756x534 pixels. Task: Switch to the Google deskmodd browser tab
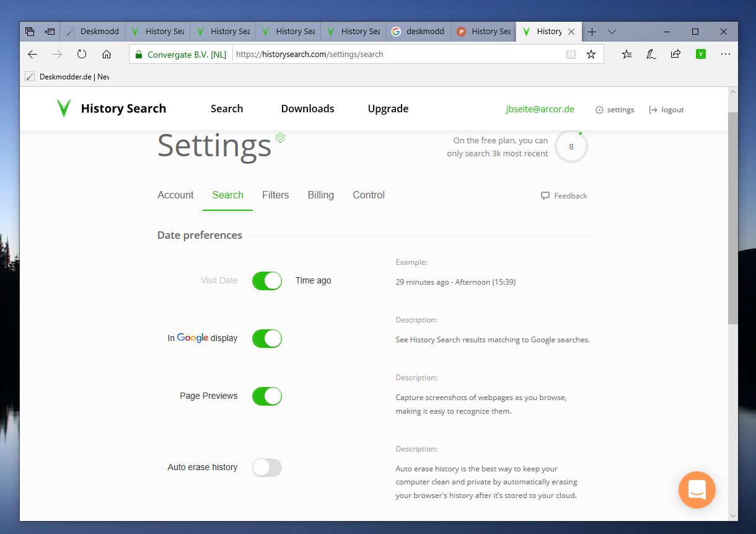click(418, 32)
